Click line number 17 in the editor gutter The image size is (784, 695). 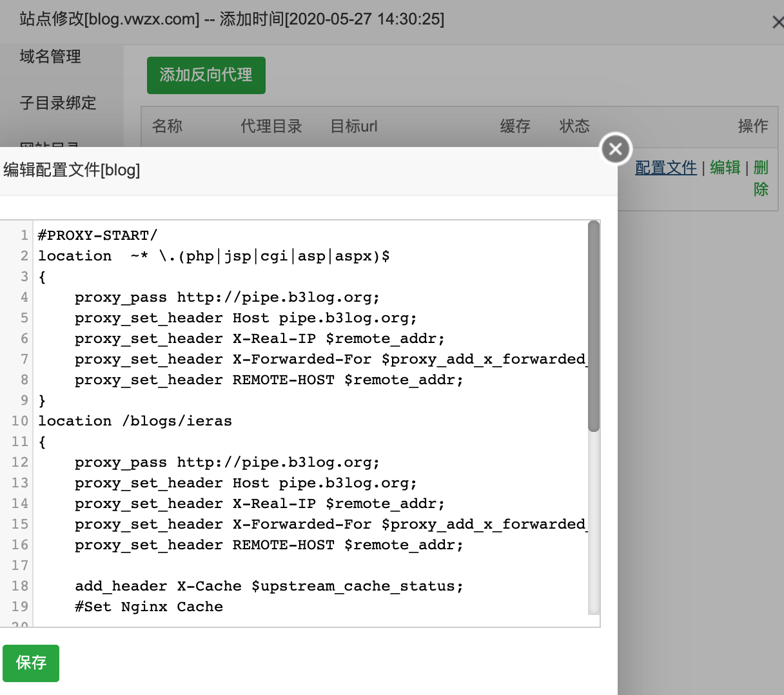[x=20, y=565]
